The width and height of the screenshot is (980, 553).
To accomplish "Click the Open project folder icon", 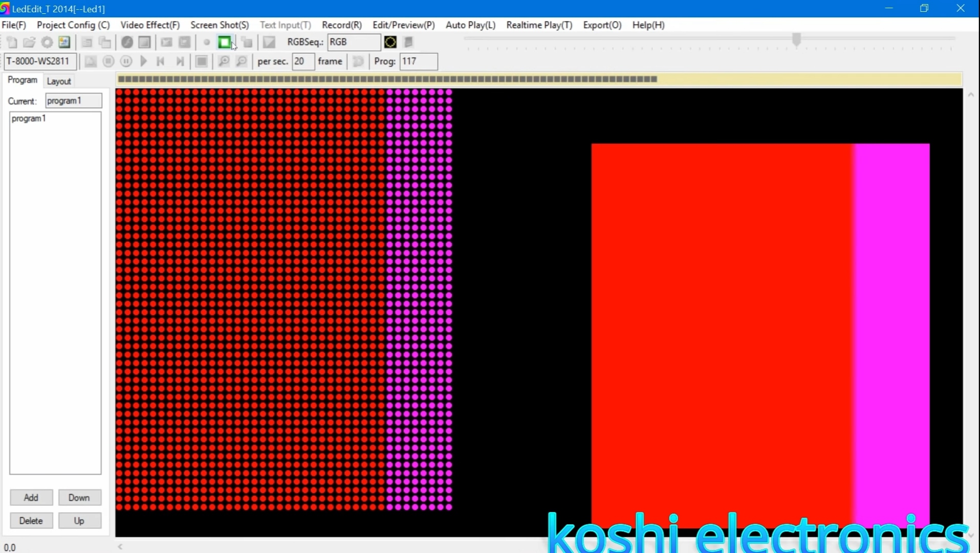I will click(29, 42).
